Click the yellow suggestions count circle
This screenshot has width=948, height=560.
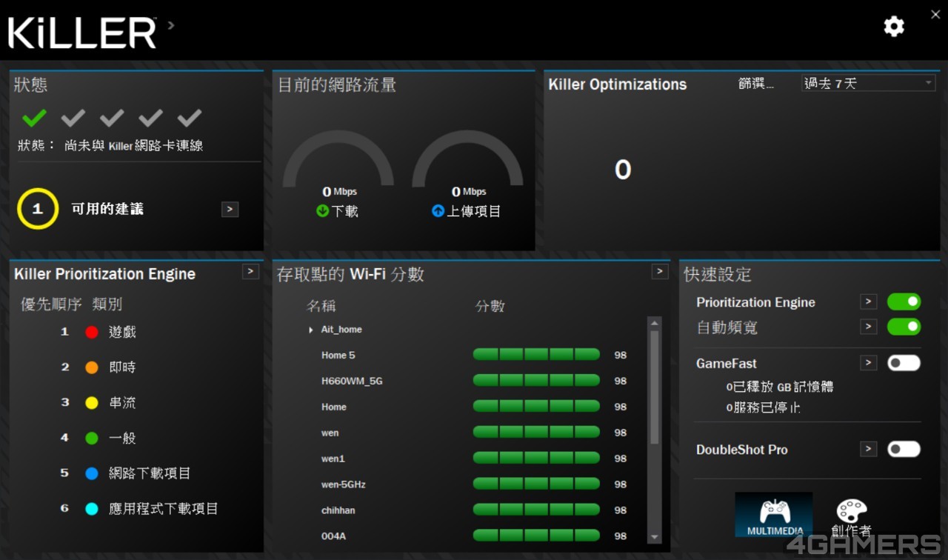pos(37,209)
